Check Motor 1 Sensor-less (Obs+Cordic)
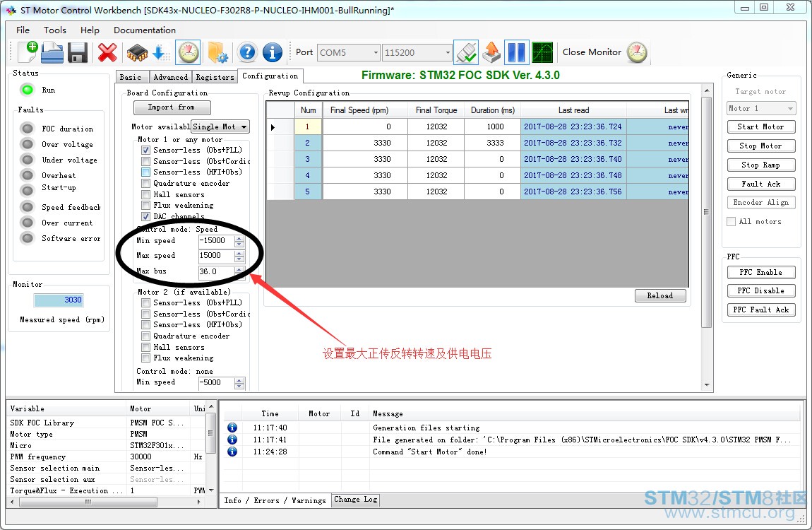Screen dimensions: 812x530 145,161
